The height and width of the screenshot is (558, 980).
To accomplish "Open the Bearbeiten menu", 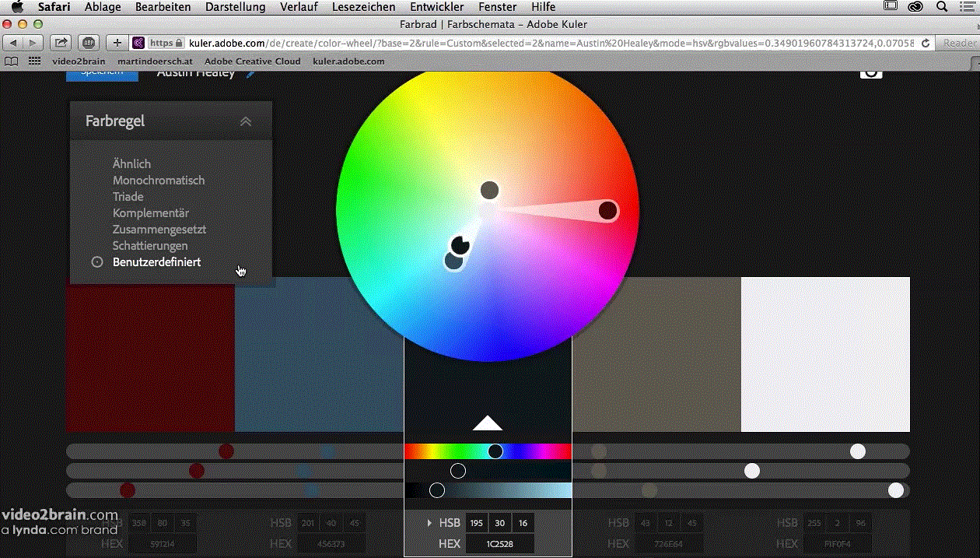I will [163, 7].
